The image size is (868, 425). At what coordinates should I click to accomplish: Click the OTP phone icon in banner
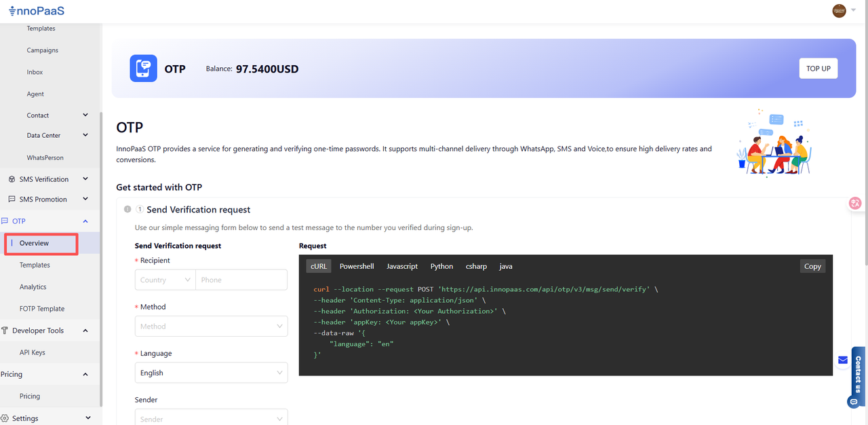[x=143, y=69]
